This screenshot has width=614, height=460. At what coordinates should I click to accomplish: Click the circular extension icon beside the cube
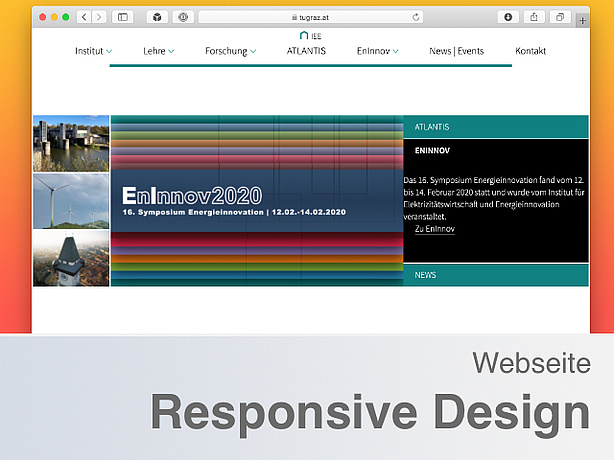click(x=183, y=17)
